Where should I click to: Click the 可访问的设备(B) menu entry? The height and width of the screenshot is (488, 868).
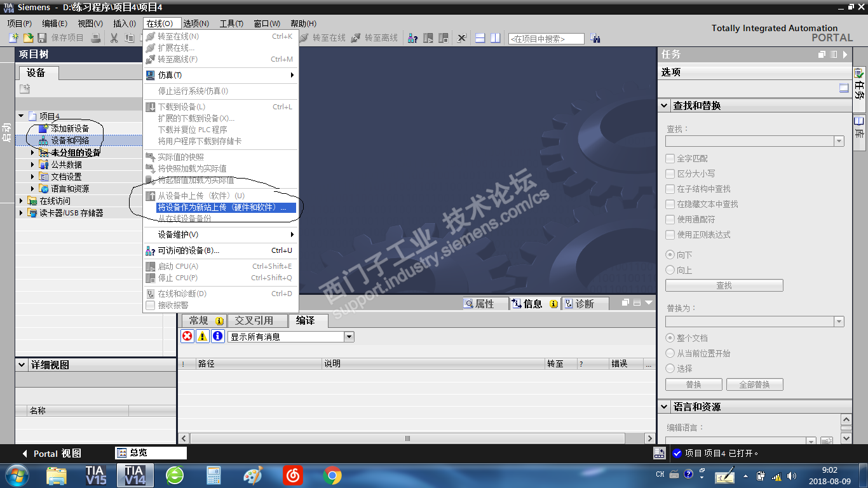pos(220,250)
